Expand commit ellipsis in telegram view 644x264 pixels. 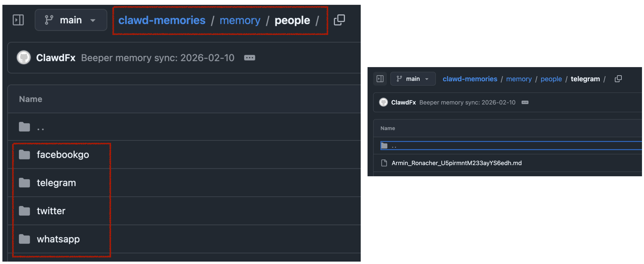(x=525, y=102)
